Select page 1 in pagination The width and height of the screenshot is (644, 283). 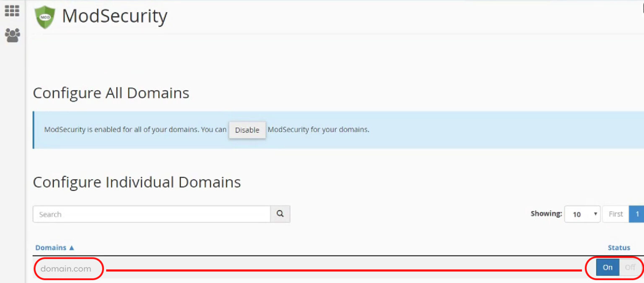point(637,214)
